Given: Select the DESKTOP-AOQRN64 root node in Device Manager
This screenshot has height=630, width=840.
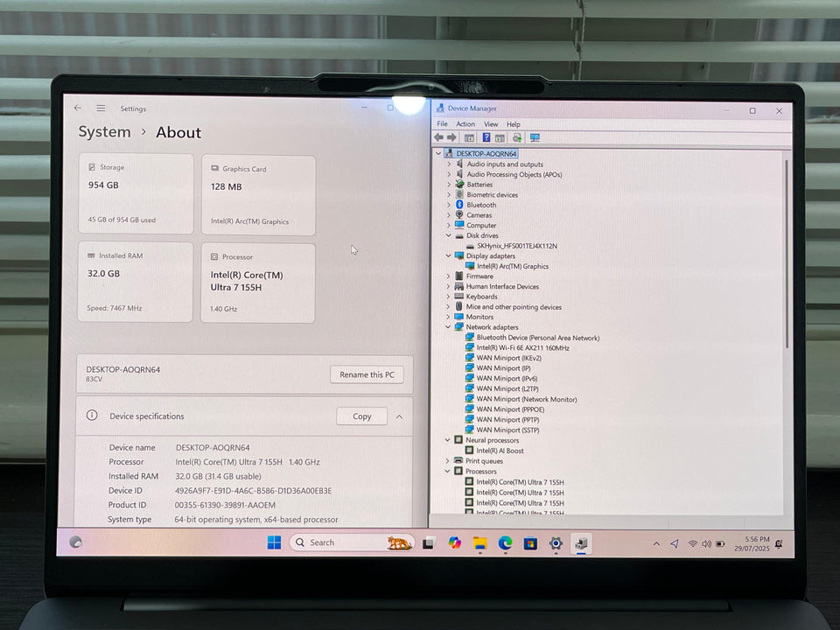Looking at the screenshot, I should click(x=486, y=154).
